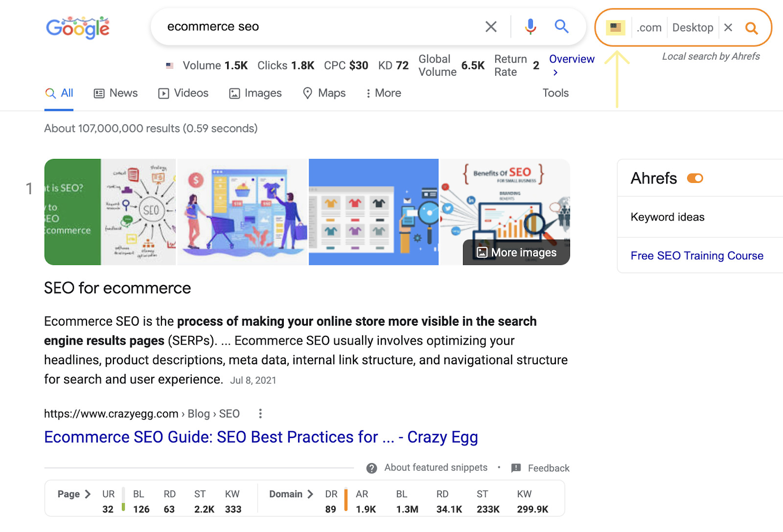Open the three-dot menu beside crazyegg URL
Screen dimensions: 783x532
(x=260, y=414)
